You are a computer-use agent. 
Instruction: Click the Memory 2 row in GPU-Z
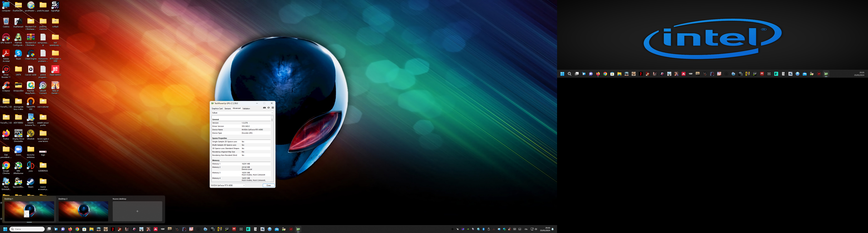[241, 168]
